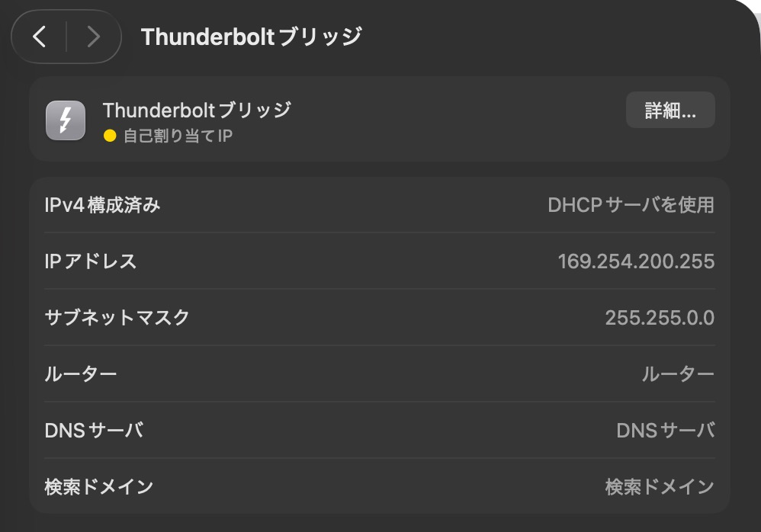761x532 pixels.
Task: Click the Thunderboltブリッジ service name text
Action: click(197, 111)
